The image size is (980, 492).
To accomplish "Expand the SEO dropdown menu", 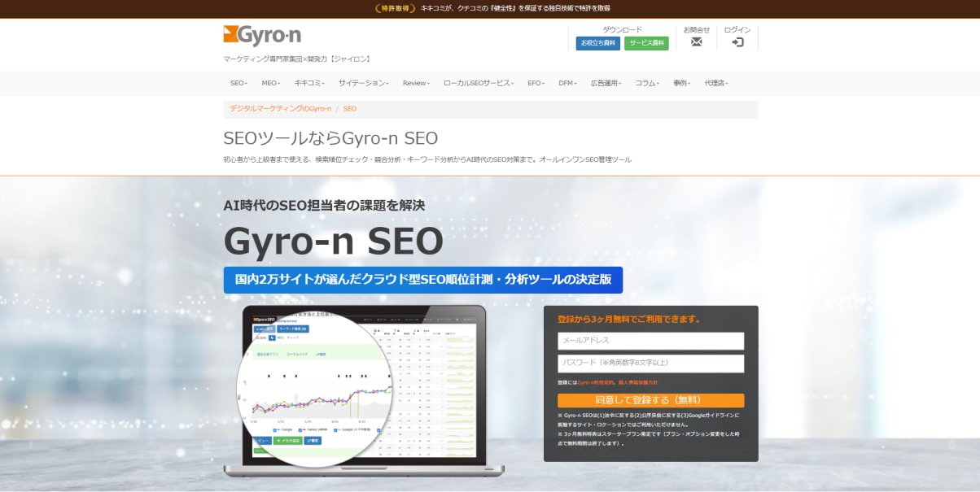I will point(238,83).
